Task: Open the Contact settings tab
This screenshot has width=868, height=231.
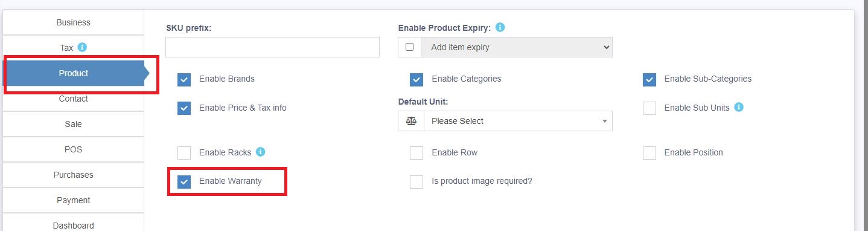Action: coord(74,99)
